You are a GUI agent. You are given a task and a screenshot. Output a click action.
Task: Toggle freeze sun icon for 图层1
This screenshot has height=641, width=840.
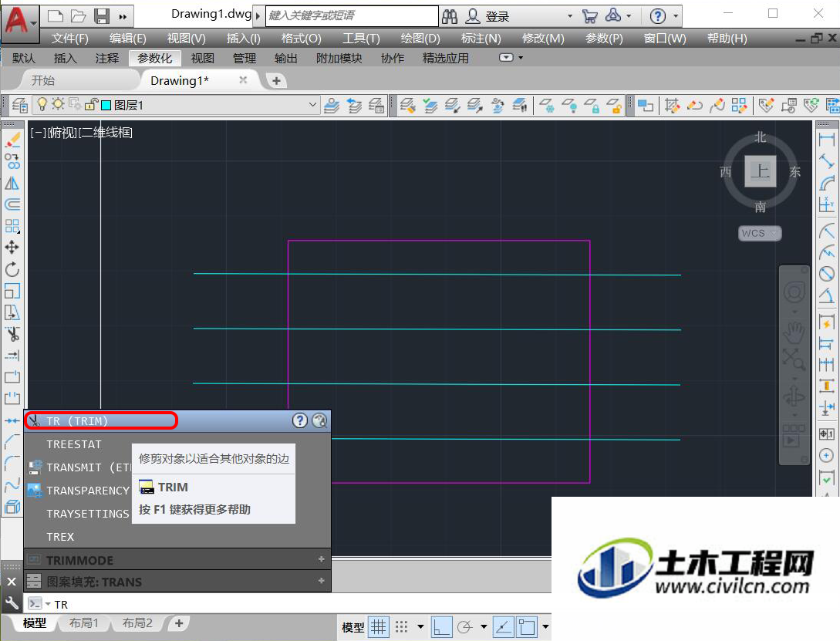pos(58,104)
